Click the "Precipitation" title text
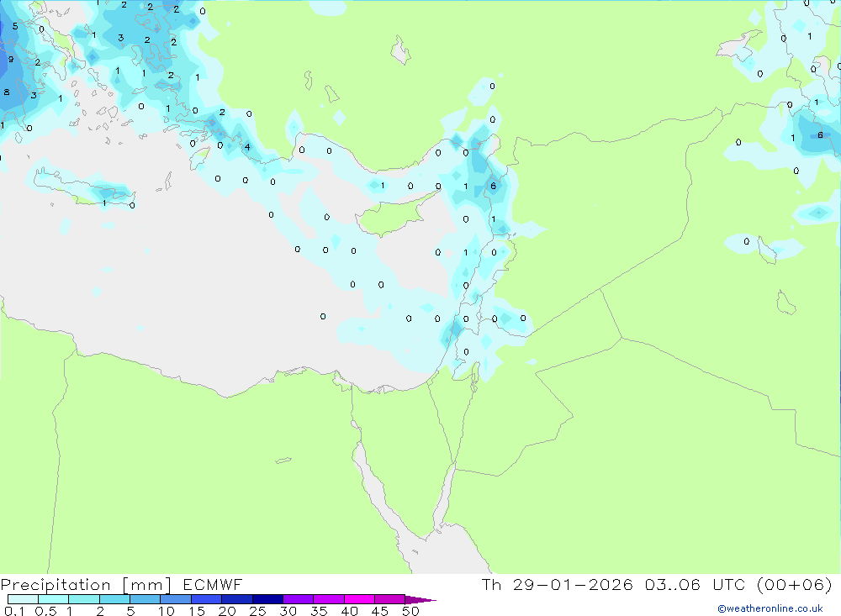The width and height of the screenshot is (841, 616). pyautogui.click(x=56, y=585)
